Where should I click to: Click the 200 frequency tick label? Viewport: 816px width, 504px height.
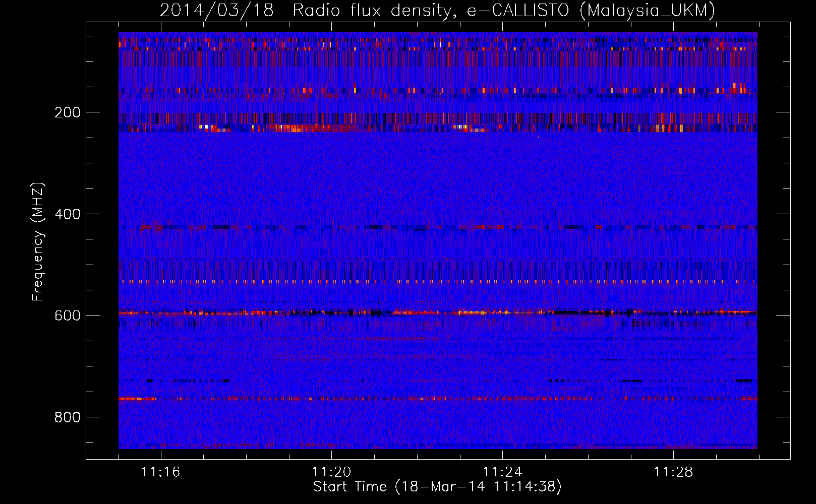[x=68, y=112]
